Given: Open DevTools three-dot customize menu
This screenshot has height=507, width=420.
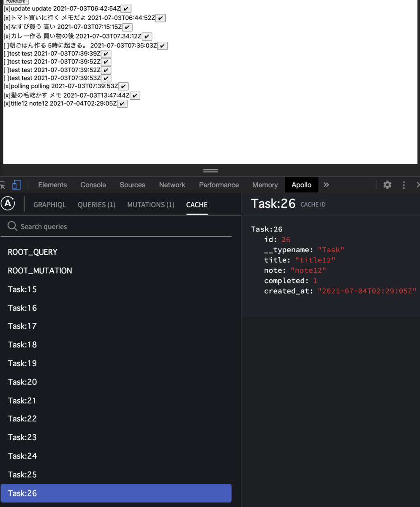Looking at the screenshot, I should [404, 185].
